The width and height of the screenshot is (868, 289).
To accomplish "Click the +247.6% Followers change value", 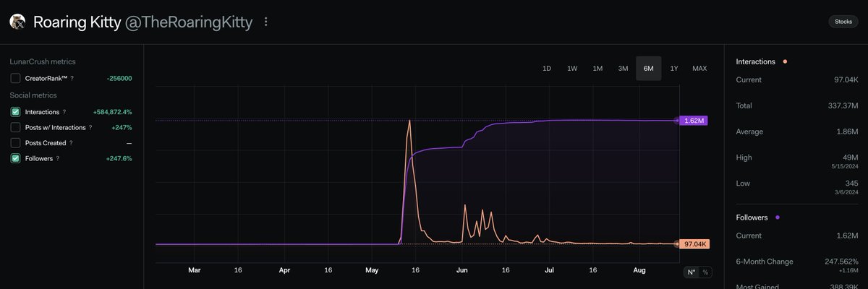I will 119,158.
